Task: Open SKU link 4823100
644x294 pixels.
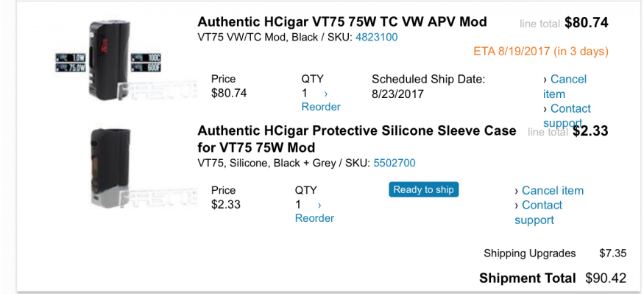Action: [x=377, y=38]
